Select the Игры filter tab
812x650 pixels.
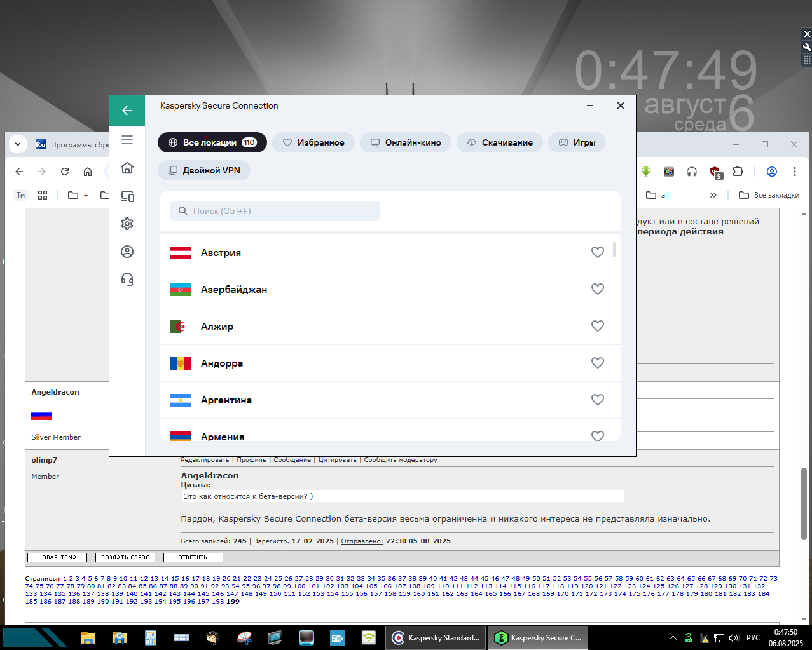point(577,142)
